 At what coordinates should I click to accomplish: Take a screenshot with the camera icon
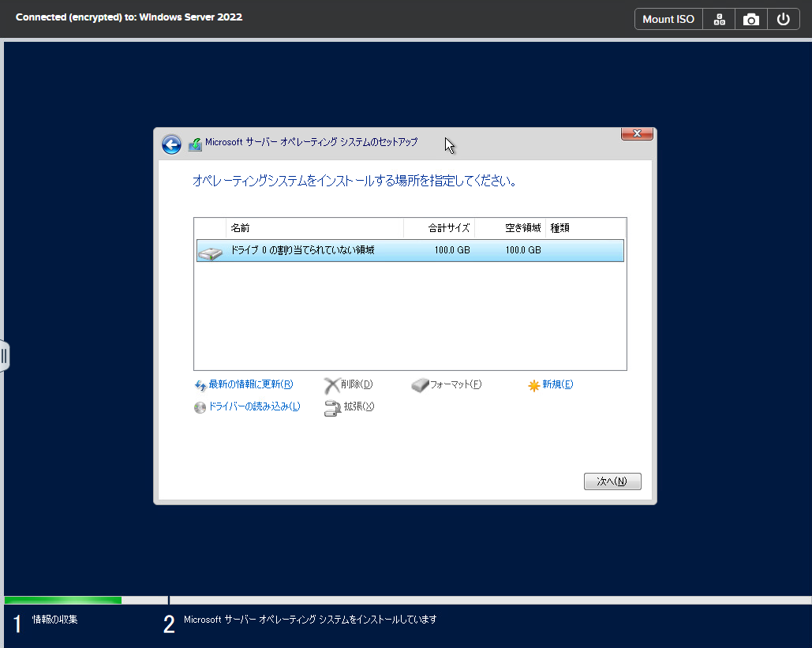point(751,20)
